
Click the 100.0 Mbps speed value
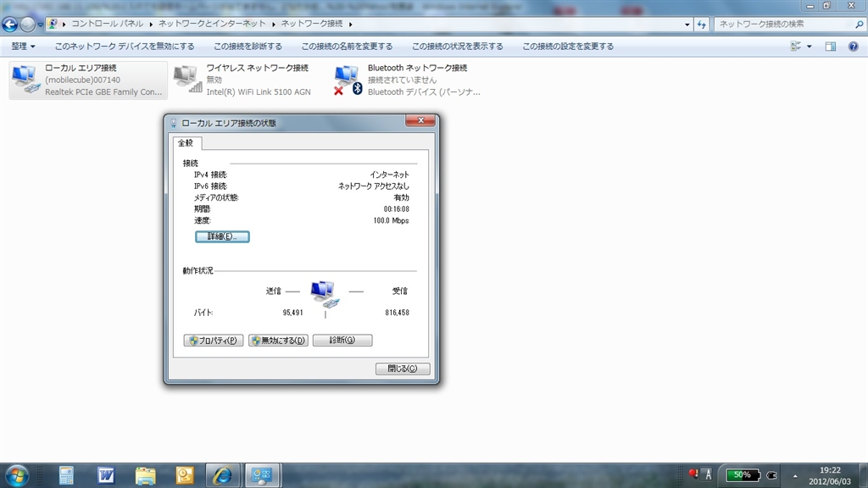pos(391,221)
